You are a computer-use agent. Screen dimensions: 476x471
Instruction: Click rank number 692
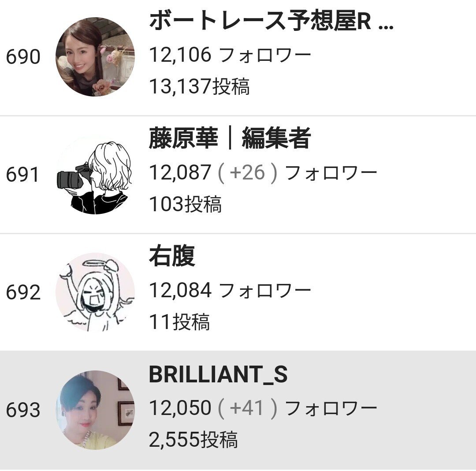tap(24, 292)
